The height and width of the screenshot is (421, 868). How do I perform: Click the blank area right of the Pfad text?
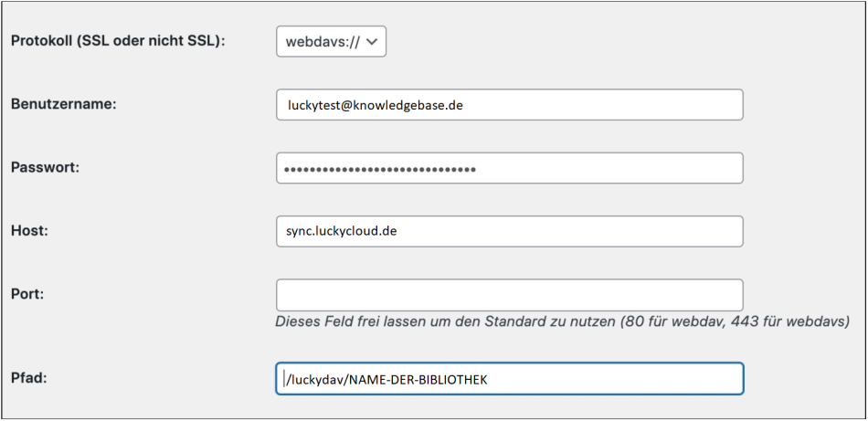[615, 379]
